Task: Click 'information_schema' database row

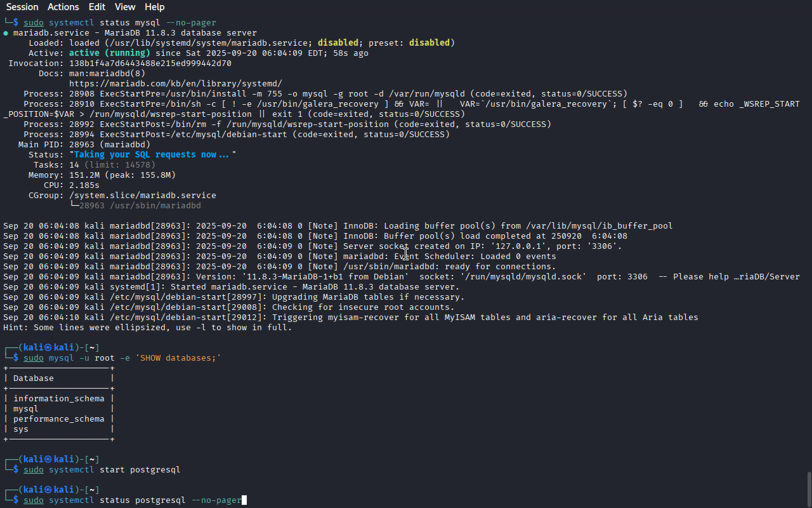Action: click(x=59, y=399)
